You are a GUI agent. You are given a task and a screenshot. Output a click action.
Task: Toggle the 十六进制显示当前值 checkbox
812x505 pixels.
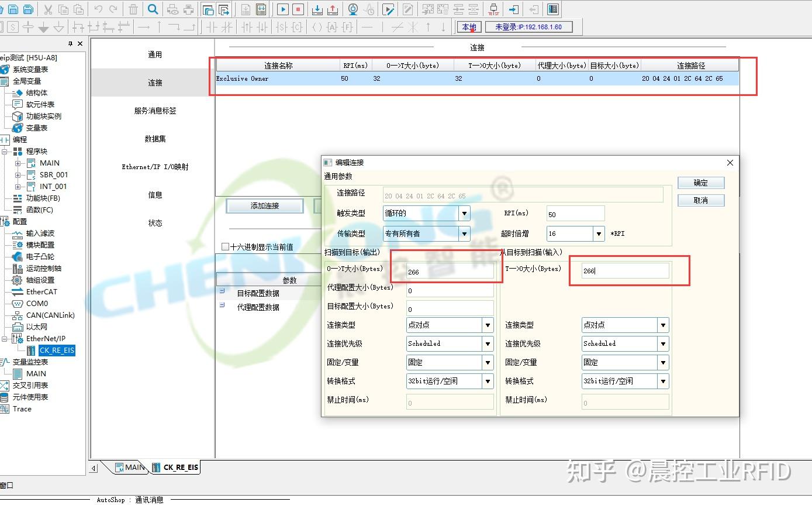[225, 246]
